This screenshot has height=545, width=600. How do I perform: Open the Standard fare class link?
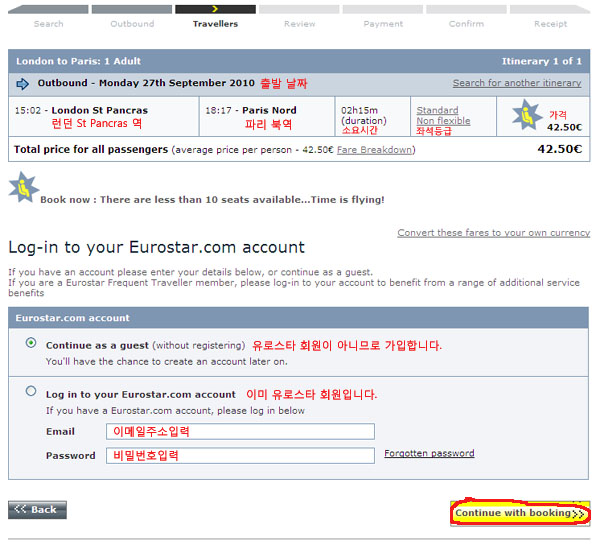click(x=437, y=110)
